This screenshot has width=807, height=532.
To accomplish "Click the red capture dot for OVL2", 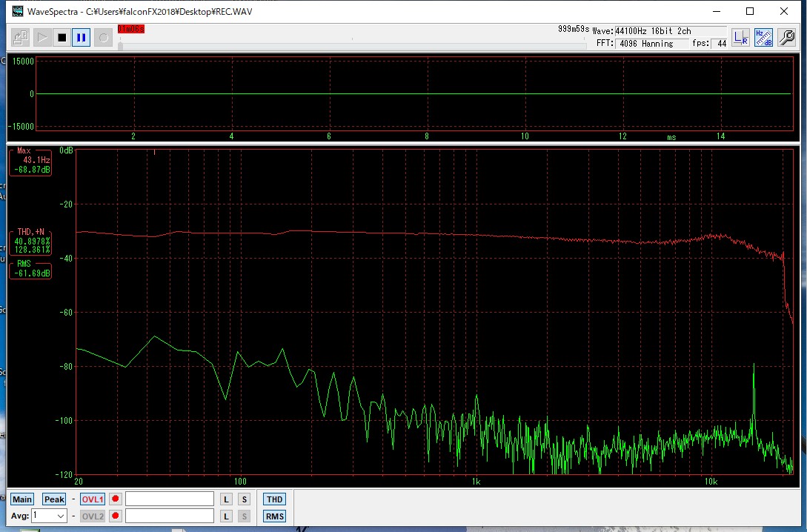I will coord(116,516).
